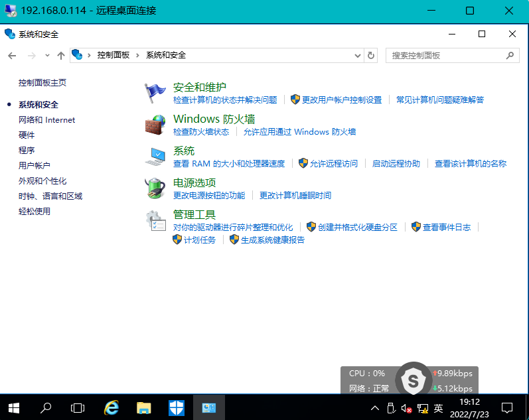Click 控制面板 in the breadcrumb path
The image size is (529, 420).
[x=113, y=55]
